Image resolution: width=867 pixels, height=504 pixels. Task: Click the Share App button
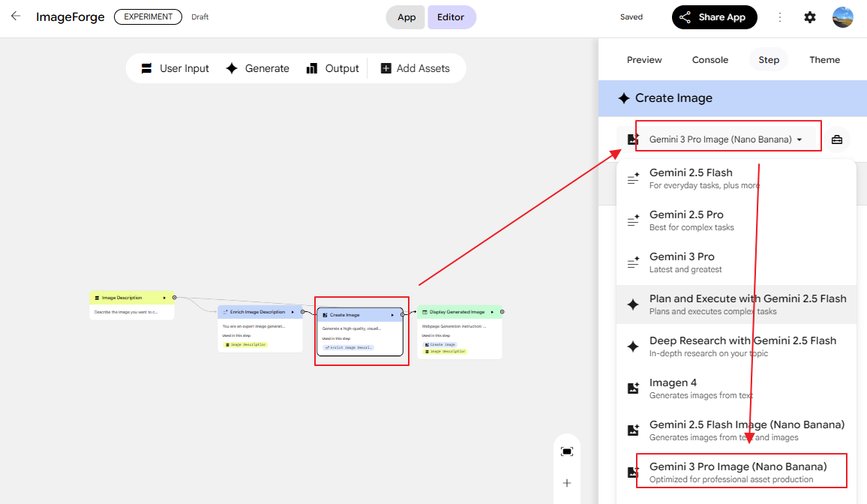[x=715, y=17]
